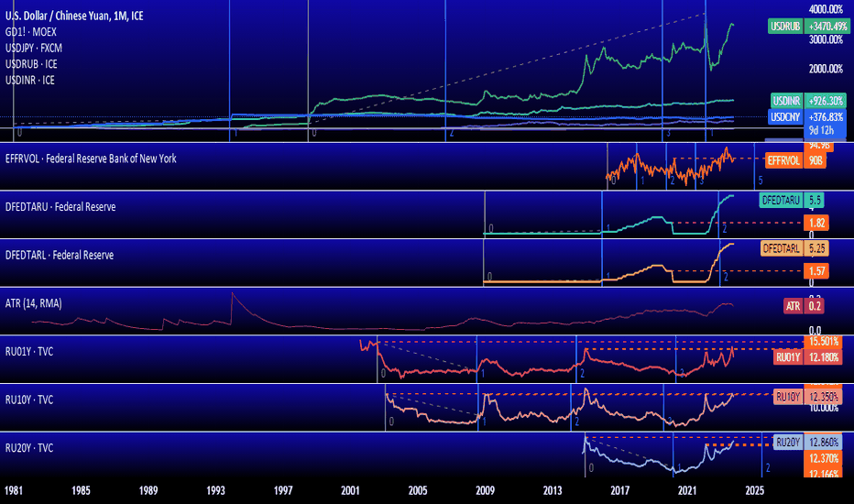Click the blue USDCNY price scale tag
The width and height of the screenshot is (854, 504).
click(x=785, y=117)
